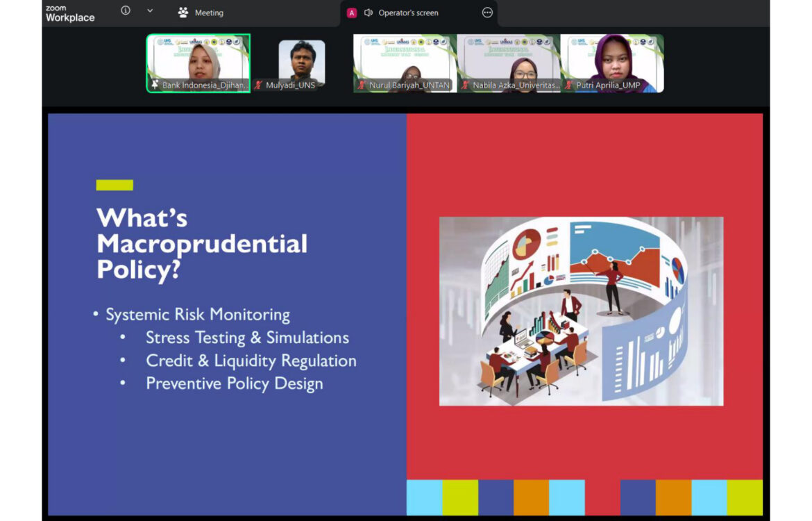
Task: Open the Meeting tab
Action: pyautogui.click(x=208, y=13)
